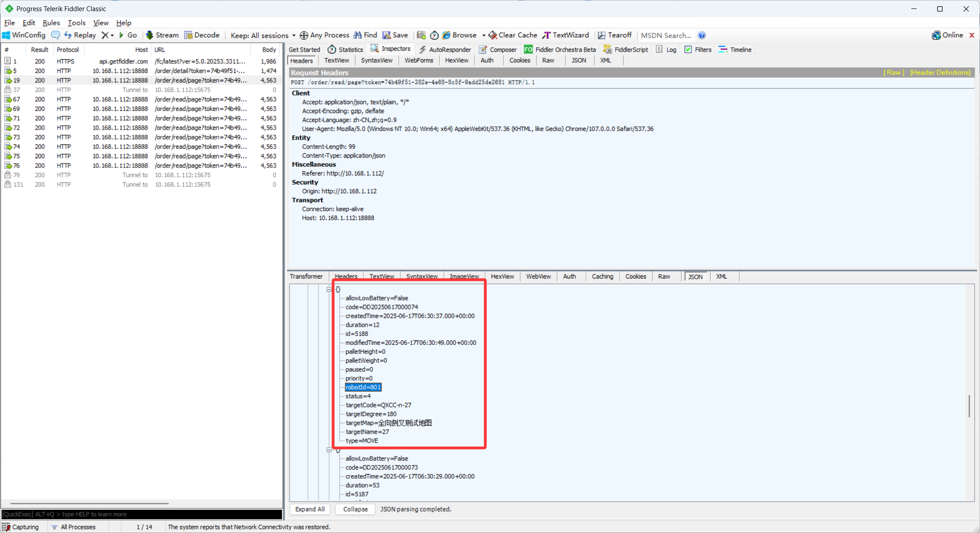The image size is (980, 533).
Task: Open the File menu
Action: 9,23
